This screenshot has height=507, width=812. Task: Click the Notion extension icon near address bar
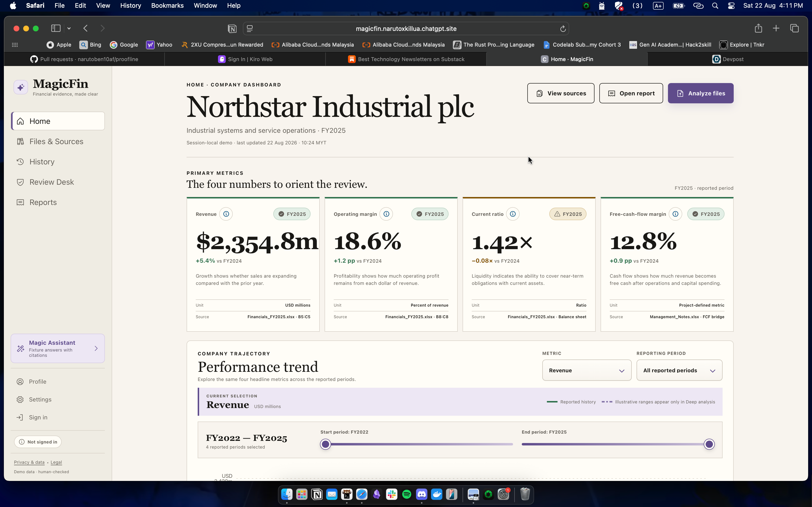pyautogui.click(x=232, y=29)
